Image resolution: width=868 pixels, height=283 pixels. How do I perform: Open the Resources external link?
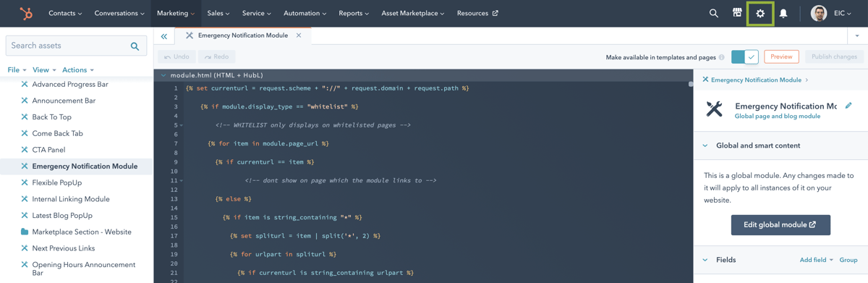click(477, 13)
